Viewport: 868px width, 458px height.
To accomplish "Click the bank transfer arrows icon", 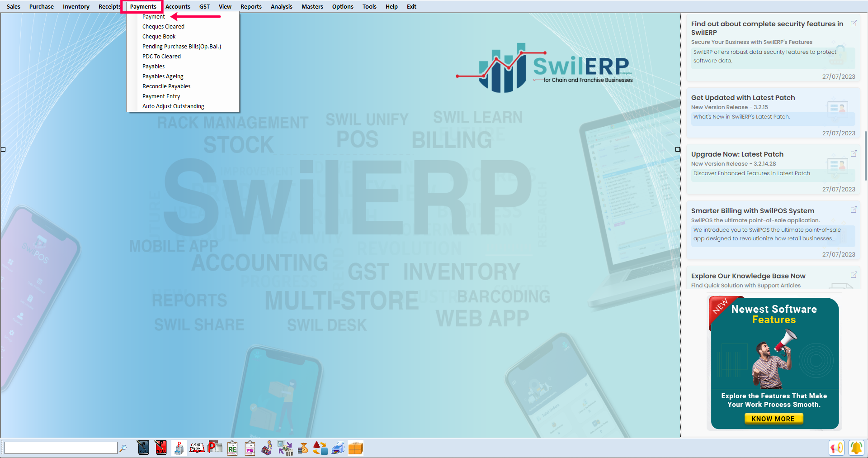I will click(285, 448).
